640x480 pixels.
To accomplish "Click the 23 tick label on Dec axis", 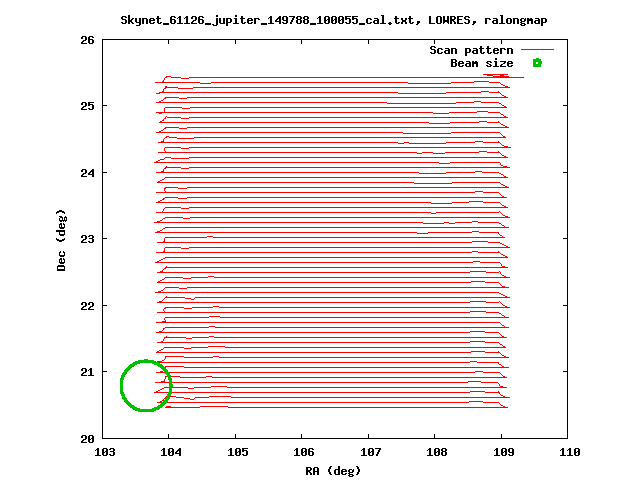I will (87, 239).
